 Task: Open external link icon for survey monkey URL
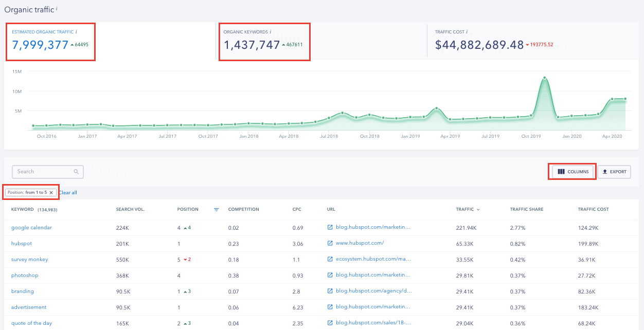330,259
